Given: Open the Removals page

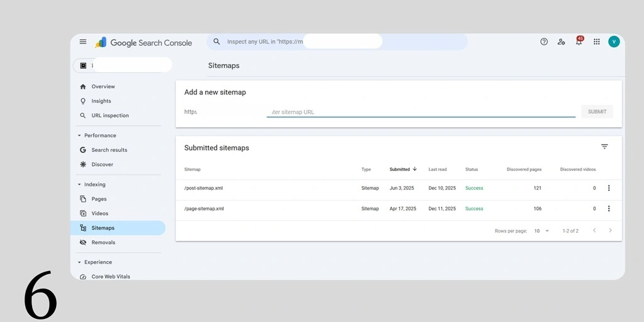Looking at the screenshot, I should pos(103,242).
